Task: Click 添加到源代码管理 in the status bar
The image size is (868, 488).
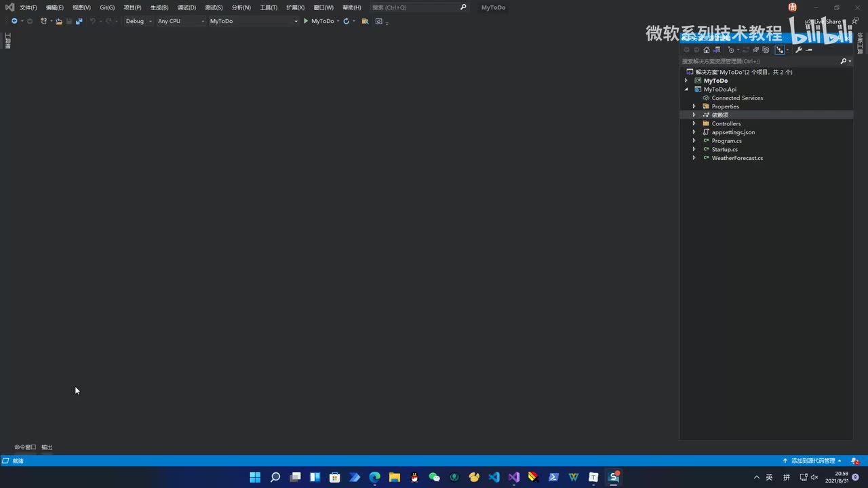Action: click(x=812, y=461)
